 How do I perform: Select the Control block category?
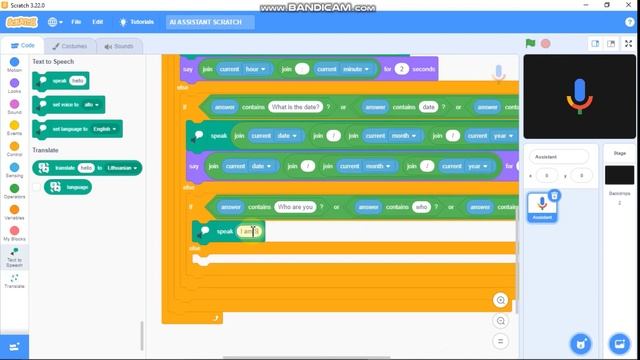pyautogui.click(x=14, y=149)
